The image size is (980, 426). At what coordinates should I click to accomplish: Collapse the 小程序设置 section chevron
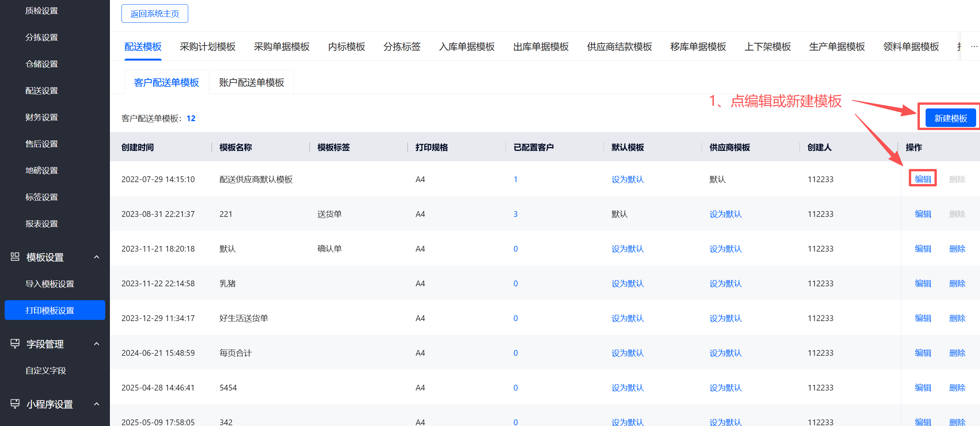click(x=97, y=404)
